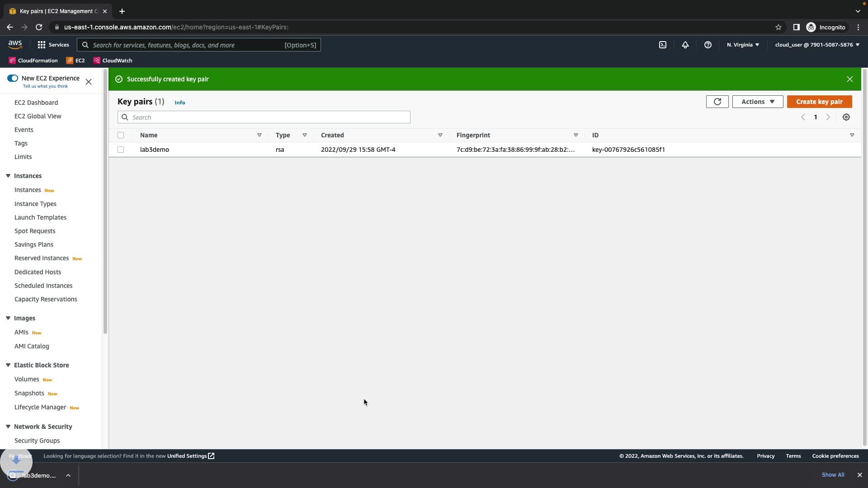The height and width of the screenshot is (488, 868).
Task: Open the help question mark icon
Action: tap(708, 45)
